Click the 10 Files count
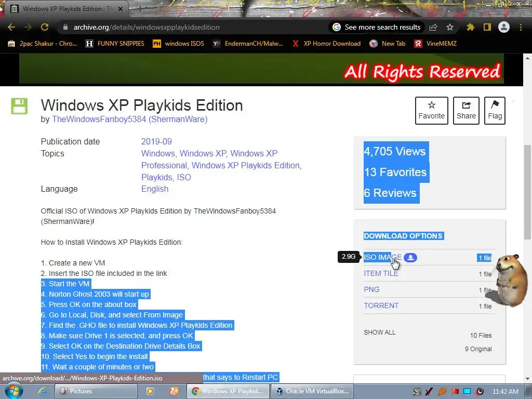This screenshot has width=532, height=399. [481, 336]
